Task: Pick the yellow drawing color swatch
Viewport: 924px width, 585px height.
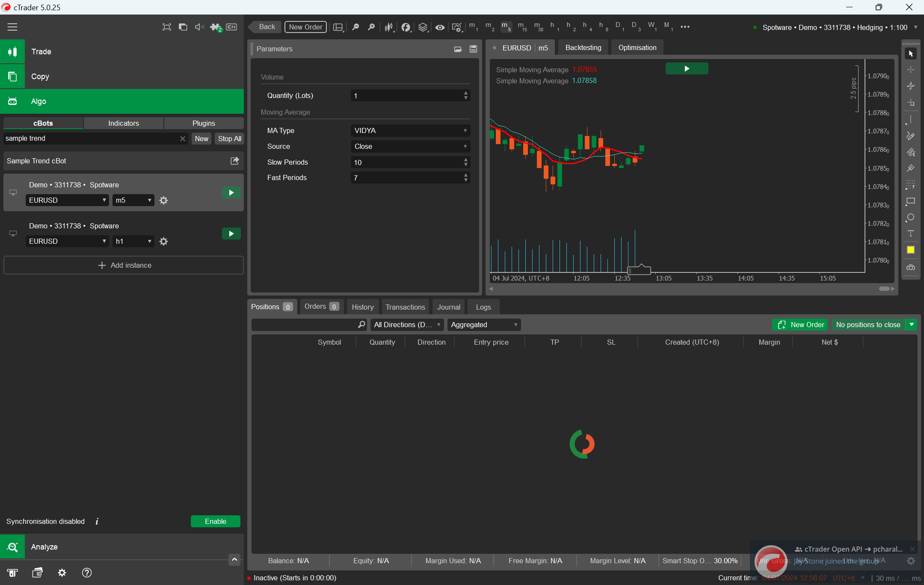Action: [x=911, y=250]
